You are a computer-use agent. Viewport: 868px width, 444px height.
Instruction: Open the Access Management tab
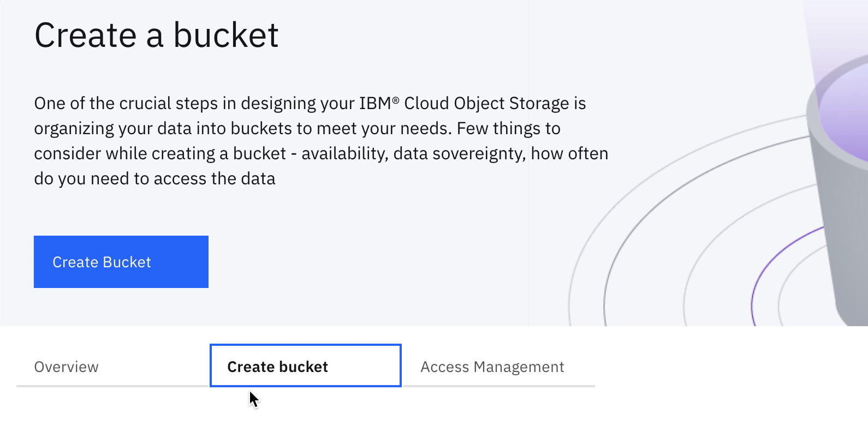(x=492, y=367)
